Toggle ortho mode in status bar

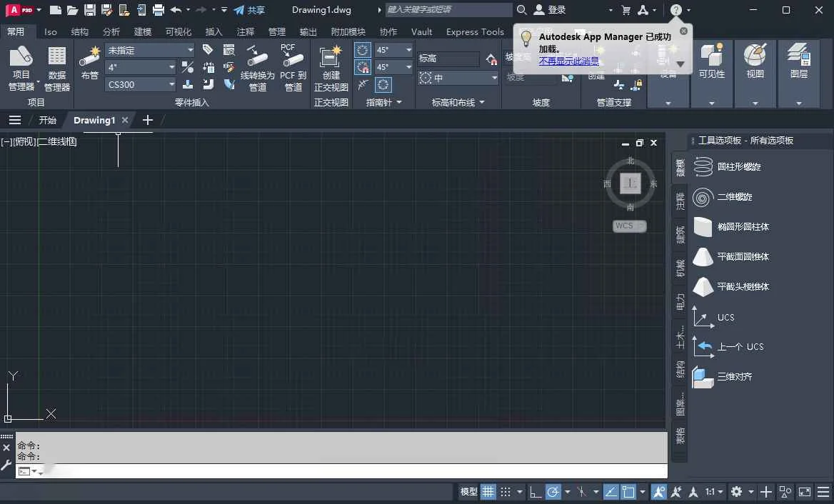[x=536, y=492]
